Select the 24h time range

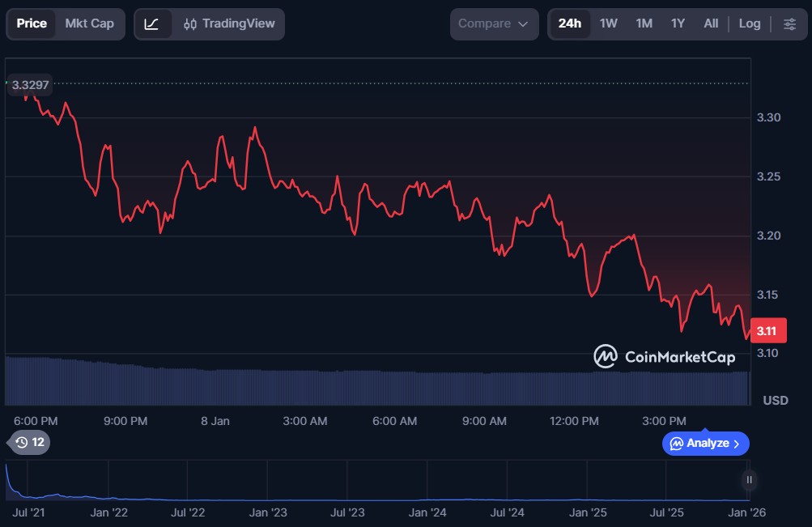pos(569,23)
